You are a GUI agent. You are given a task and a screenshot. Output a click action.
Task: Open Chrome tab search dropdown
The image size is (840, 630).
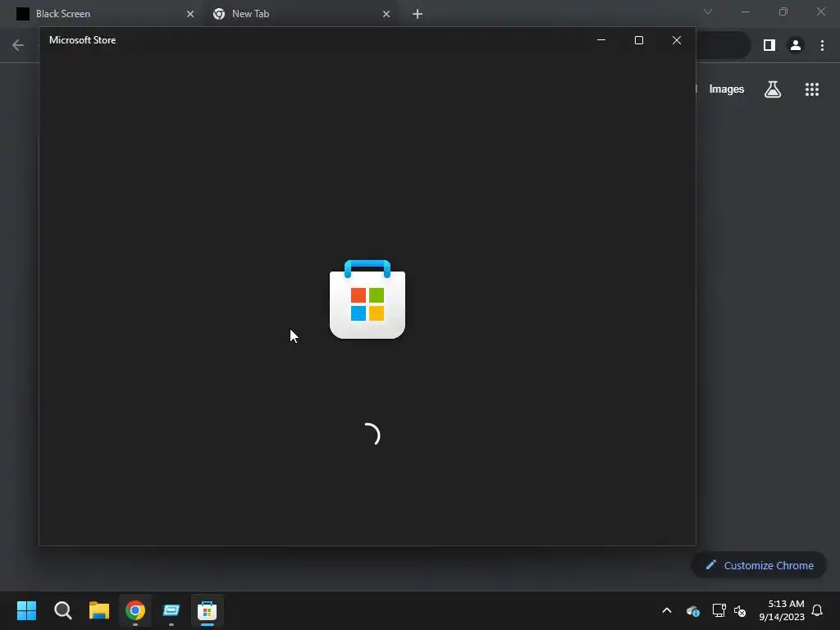pyautogui.click(x=708, y=11)
